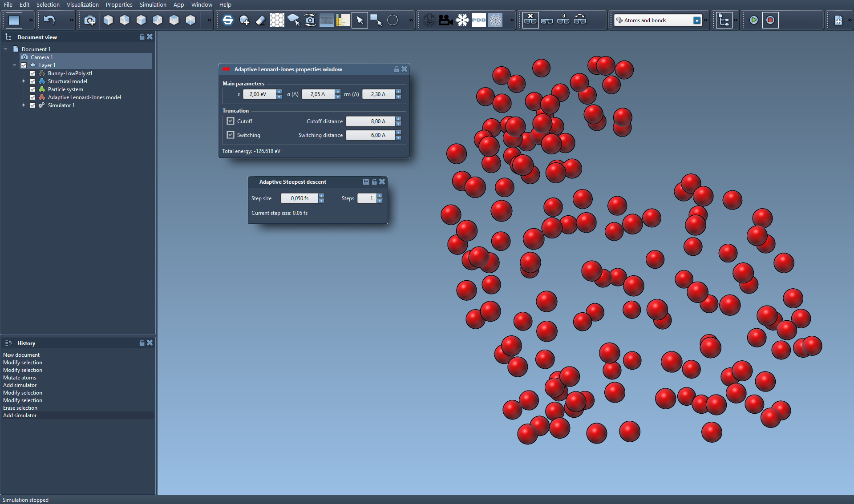Image resolution: width=854 pixels, height=504 pixels.
Task: Open the Atoms and bonds dropdown
Action: coord(696,20)
